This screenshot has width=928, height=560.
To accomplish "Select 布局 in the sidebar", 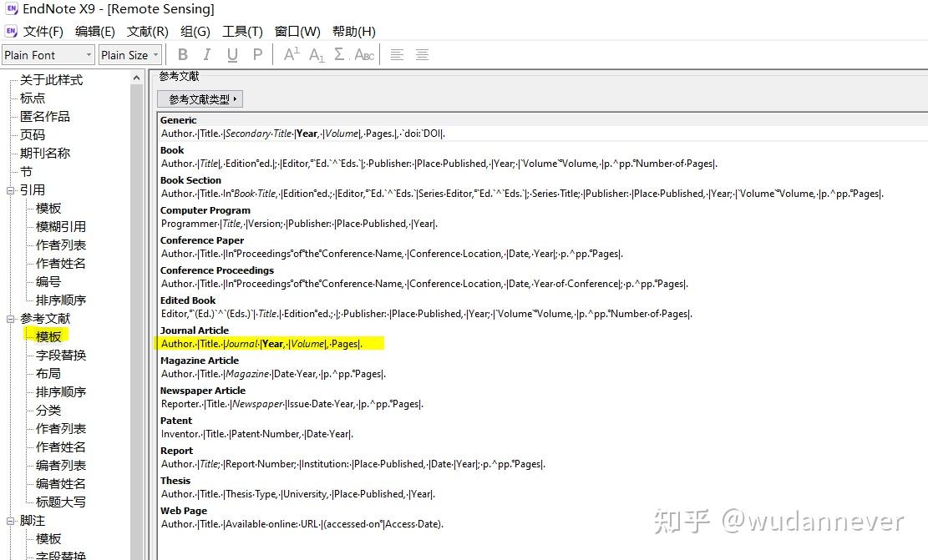I will point(48,373).
